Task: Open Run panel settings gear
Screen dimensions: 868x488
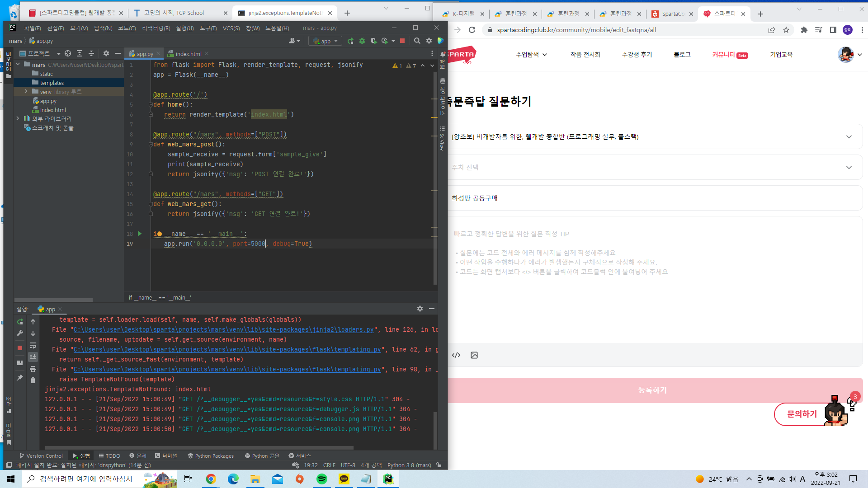Action: pyautogui.click(x=420, y=309)
